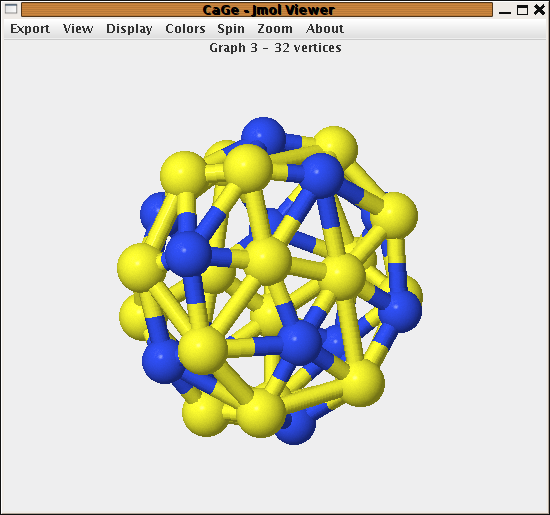Click the bottom-left blue vertex sphere
The image size is (550, 515).
(x=162, y=361)
